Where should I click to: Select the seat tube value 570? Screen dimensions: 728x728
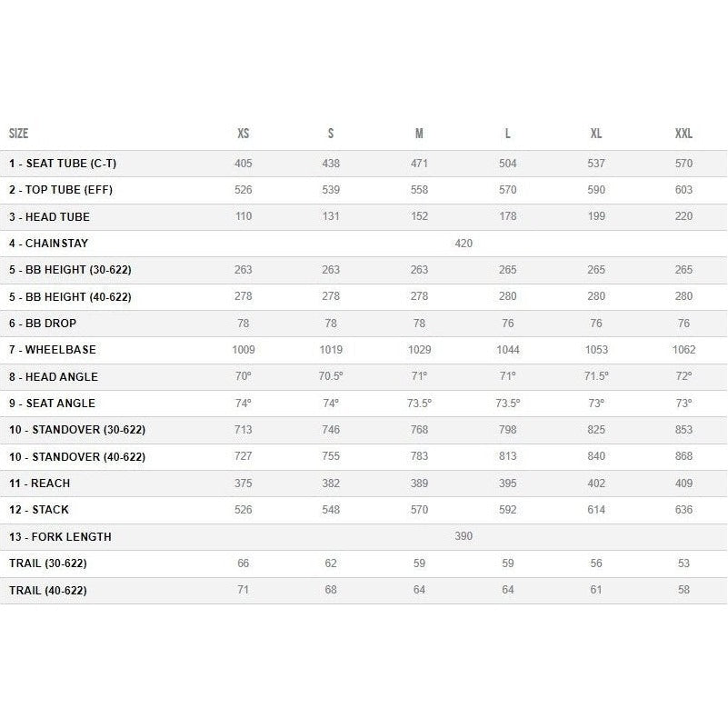[x=683, y=164]
